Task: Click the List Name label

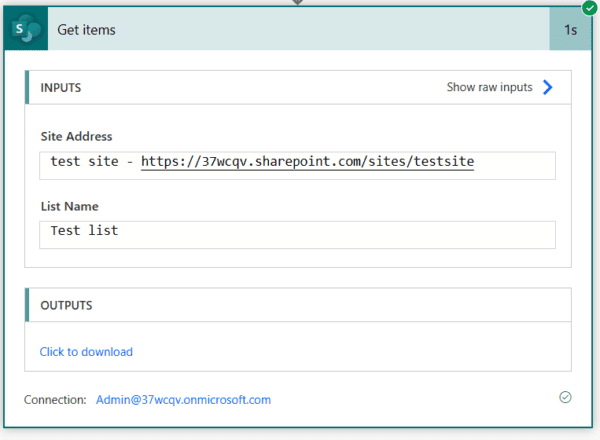Action: 69,206
